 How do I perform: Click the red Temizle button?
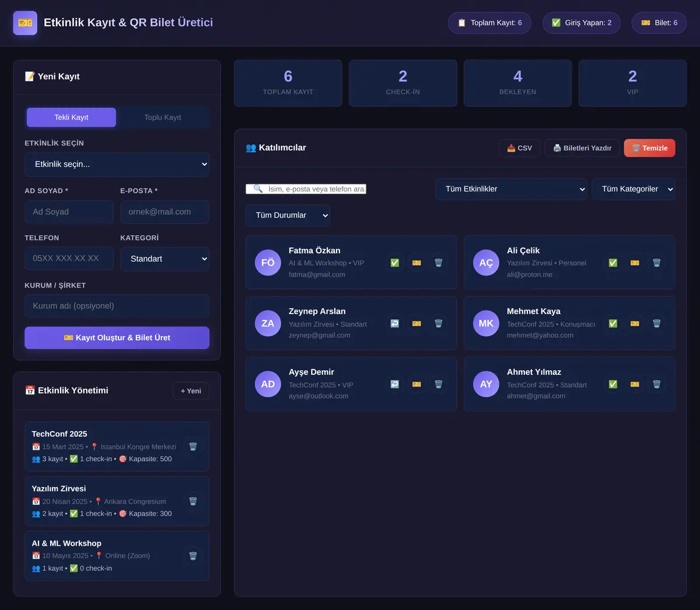tap(650, 148)
